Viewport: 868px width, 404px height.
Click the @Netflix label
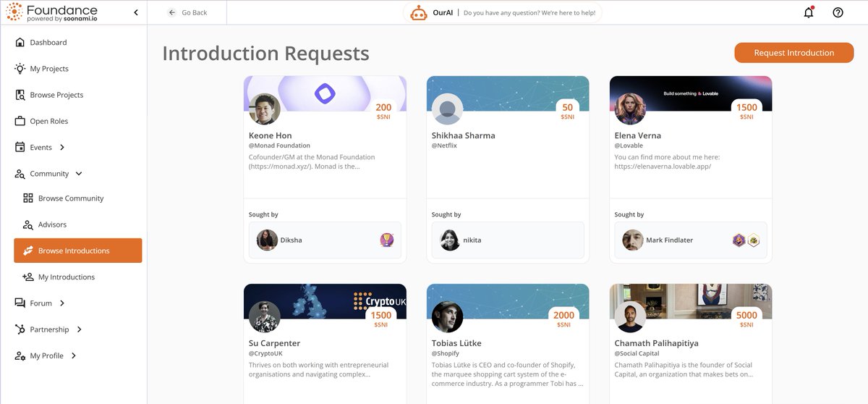(444, 146)
